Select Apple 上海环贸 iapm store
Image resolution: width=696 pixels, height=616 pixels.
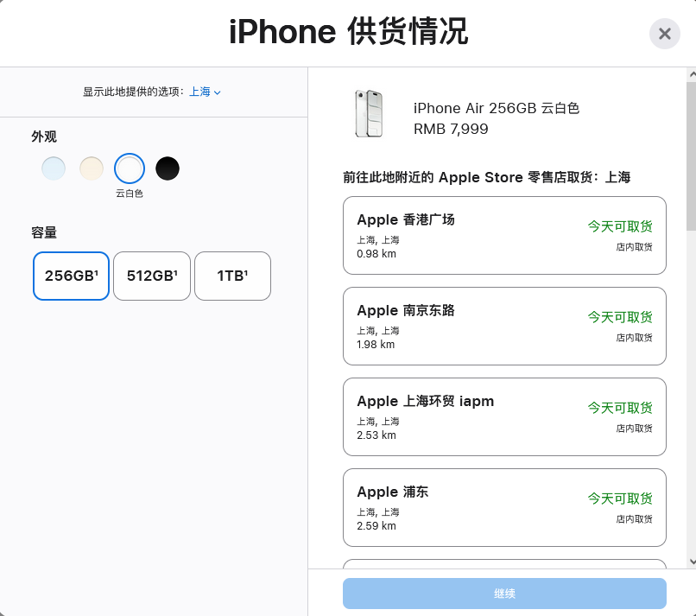click(x=504, y=416)
